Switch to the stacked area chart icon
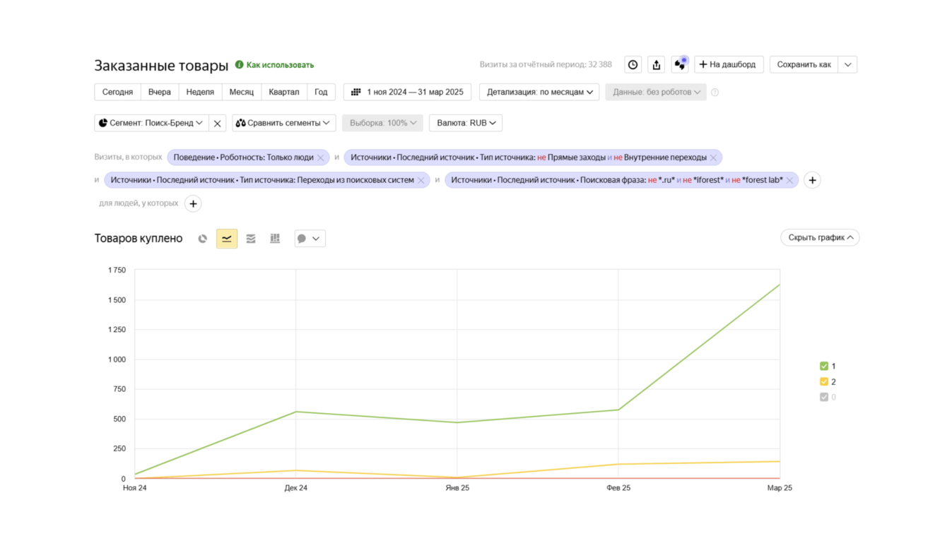 pyautogui.click(x=251, y=239)
